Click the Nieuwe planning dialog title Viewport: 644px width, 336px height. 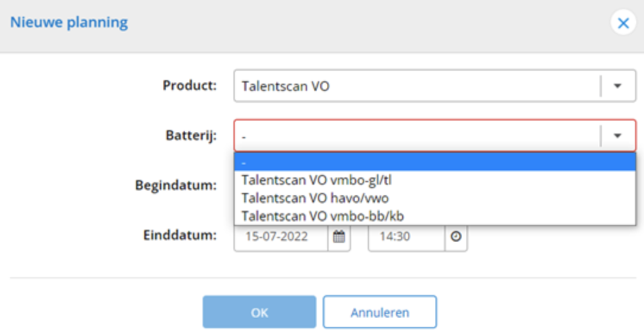(69, 23)
